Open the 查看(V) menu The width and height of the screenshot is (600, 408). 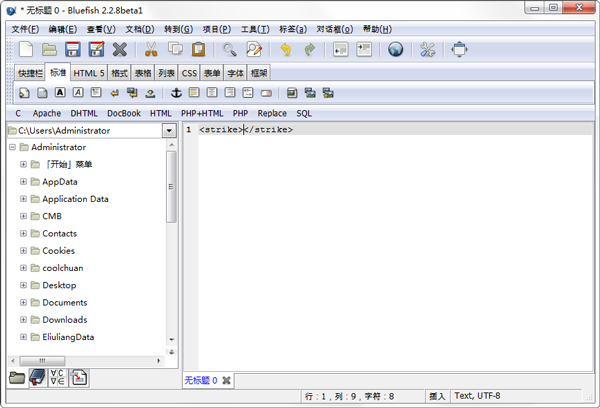[101, 29]
